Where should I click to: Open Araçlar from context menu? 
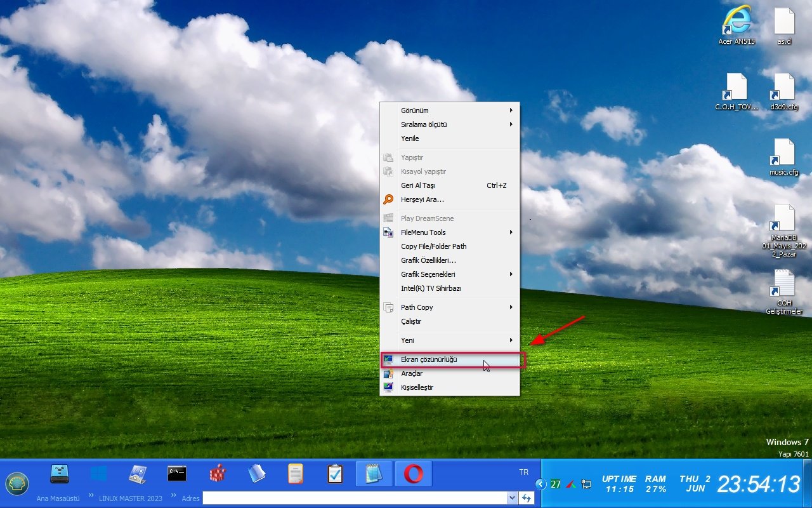(450, 373)
